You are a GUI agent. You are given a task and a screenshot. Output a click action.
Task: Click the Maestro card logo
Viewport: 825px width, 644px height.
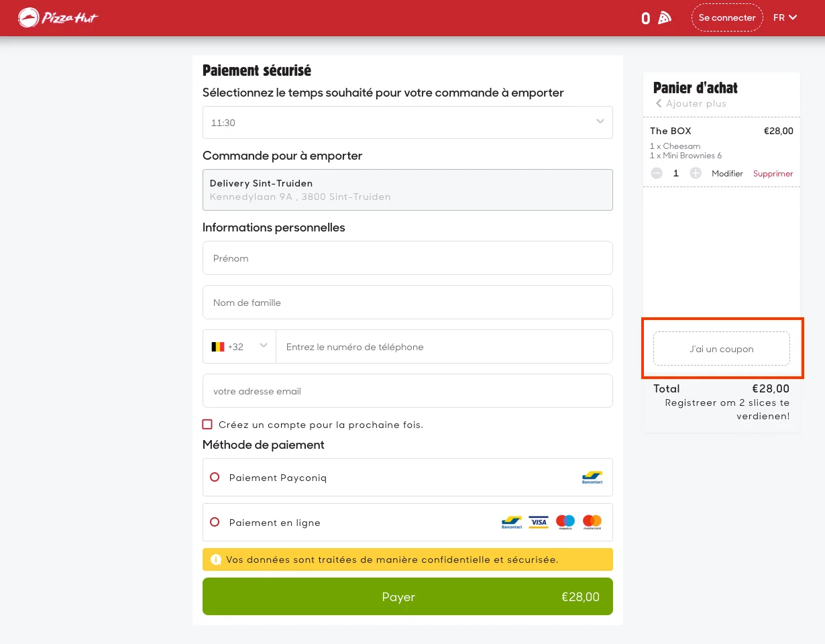(565, 522)
